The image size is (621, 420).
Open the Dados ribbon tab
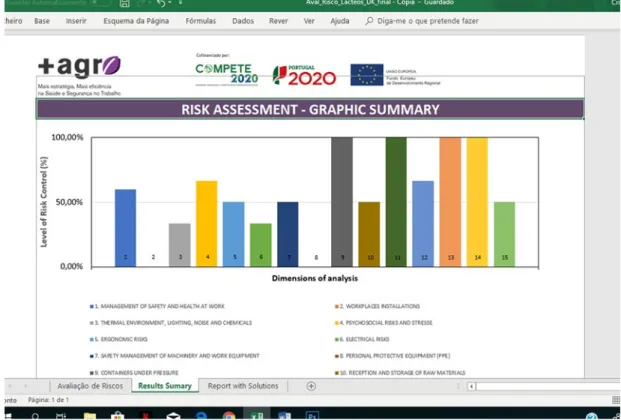(243, 21)
